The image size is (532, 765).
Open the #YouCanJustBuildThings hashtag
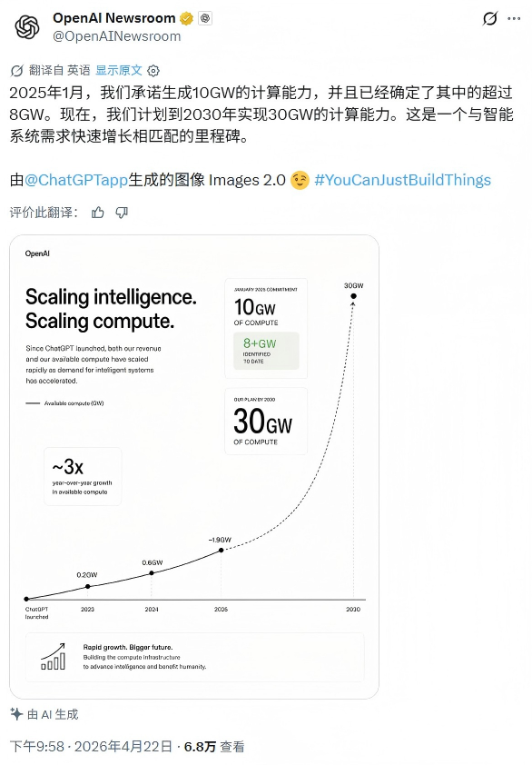click(403, 180)
